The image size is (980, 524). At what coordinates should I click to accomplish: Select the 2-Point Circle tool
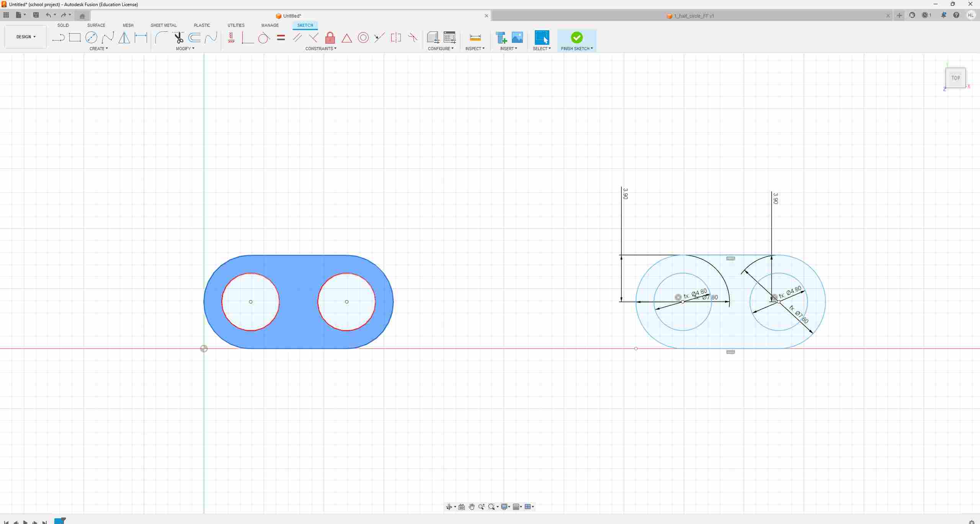point(91,38)
